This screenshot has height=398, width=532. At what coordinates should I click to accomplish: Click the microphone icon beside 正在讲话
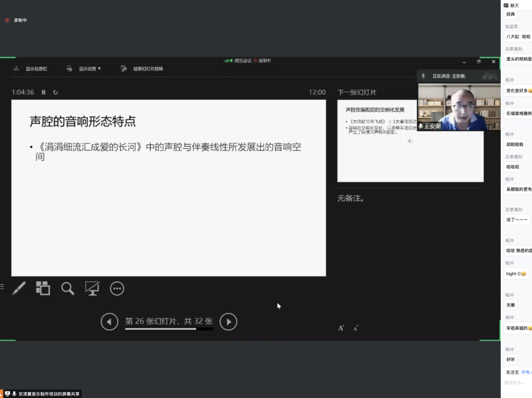click(x=423, y=76)
